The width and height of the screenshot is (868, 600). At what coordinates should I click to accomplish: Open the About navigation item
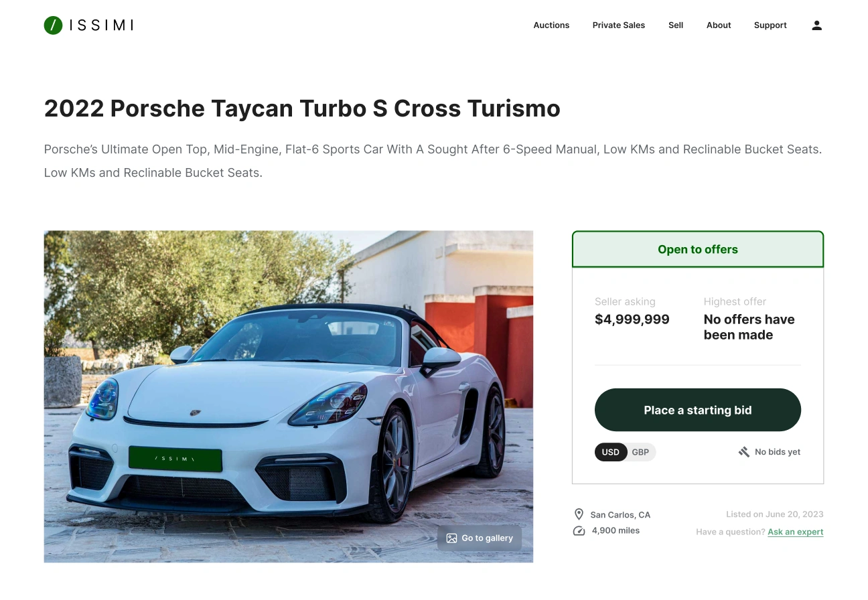[719, 25]
